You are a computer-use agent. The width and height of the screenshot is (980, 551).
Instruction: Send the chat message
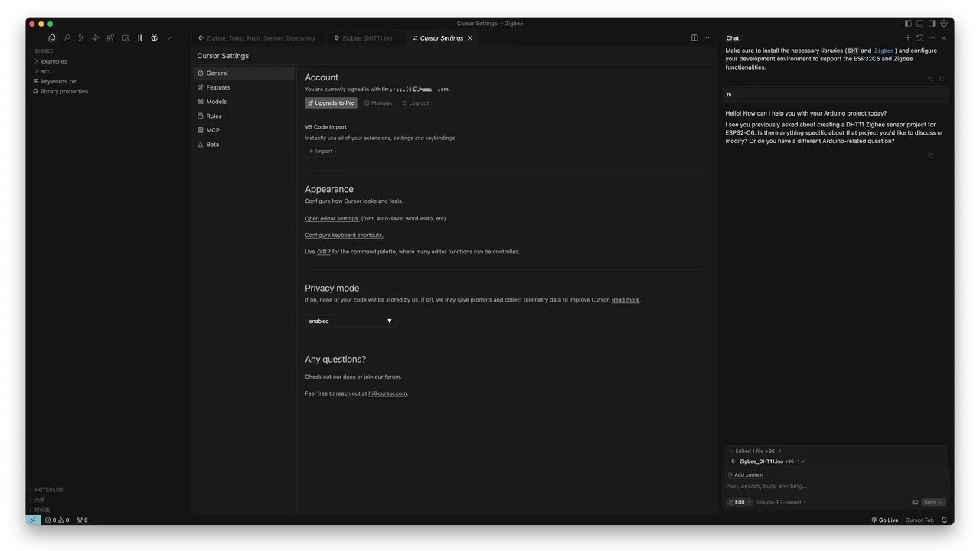tap(933, 502)
